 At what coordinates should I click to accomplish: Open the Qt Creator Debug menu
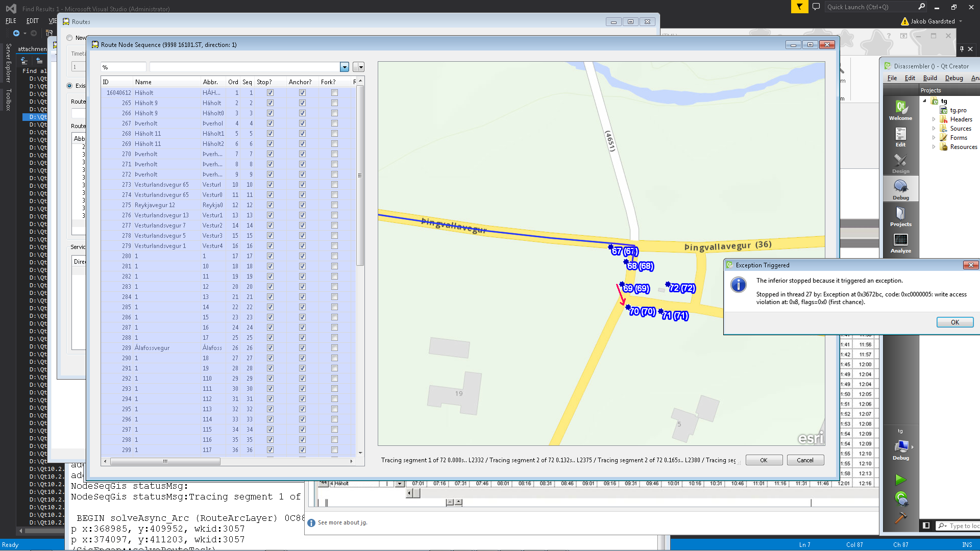click(x=954, y=78)
